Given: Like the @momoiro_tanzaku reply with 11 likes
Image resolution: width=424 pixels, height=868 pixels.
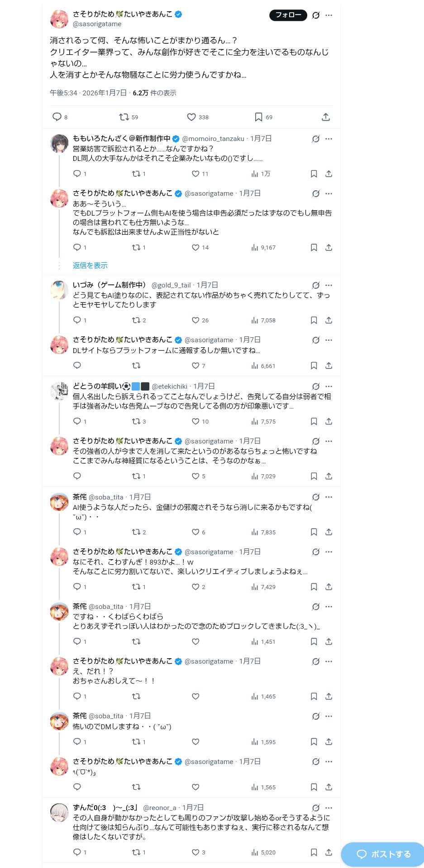Looking at the screenshot, I should tap(195, 174).
